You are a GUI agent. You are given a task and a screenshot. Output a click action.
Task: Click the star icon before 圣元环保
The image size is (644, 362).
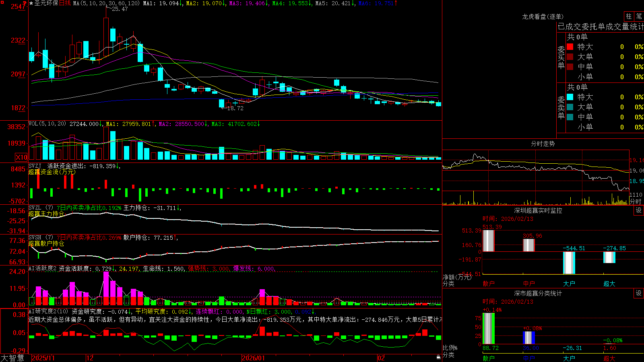click(31, 3)
